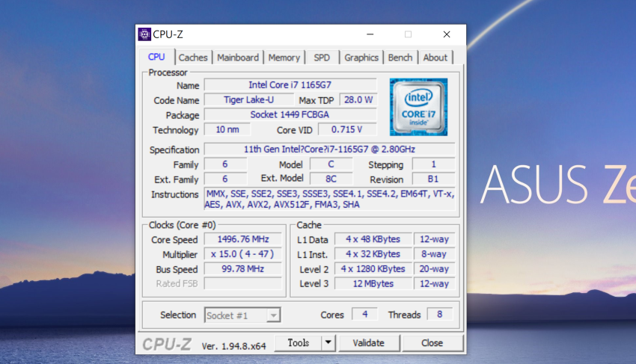
Task: Click the Multiplier value x 15.0 (4 - 47)
Action: [x=243, y=254]
